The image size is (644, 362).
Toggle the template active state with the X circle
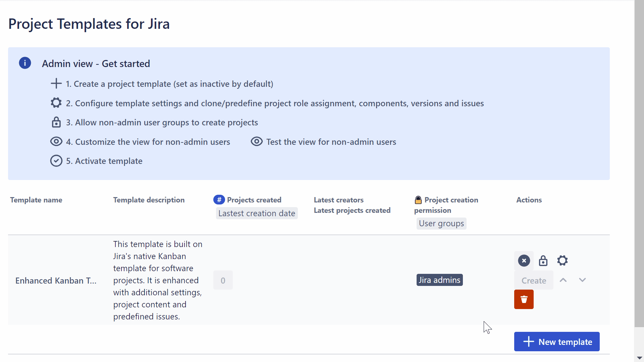pos(524,260)
